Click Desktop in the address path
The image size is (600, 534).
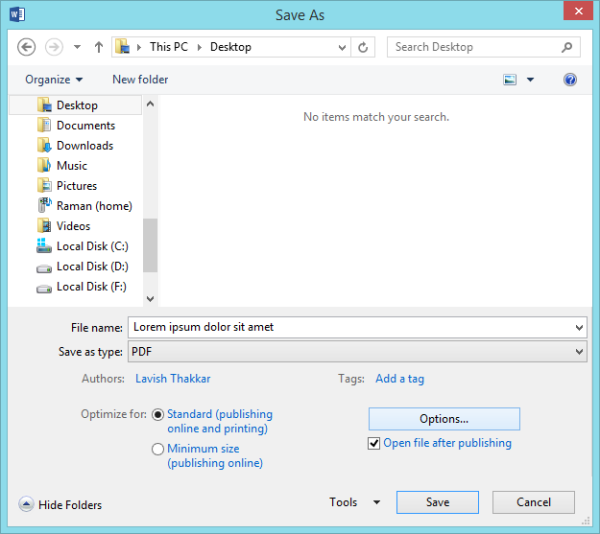point(231,47)
